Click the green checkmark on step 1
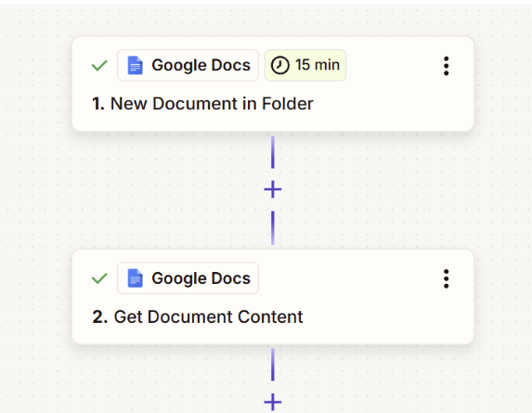This screenshot has width=532, height=413. point(99,66)
